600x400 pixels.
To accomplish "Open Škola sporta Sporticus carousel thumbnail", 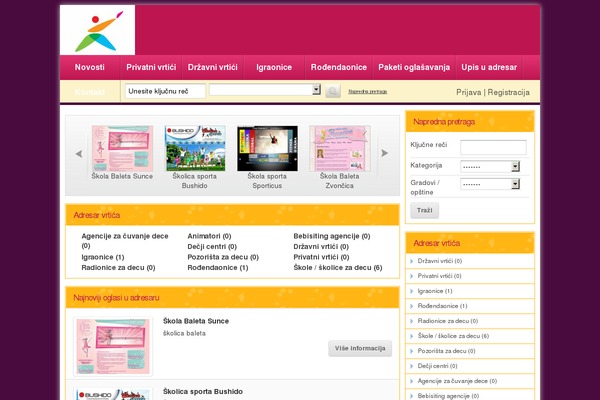I will 267,149.
